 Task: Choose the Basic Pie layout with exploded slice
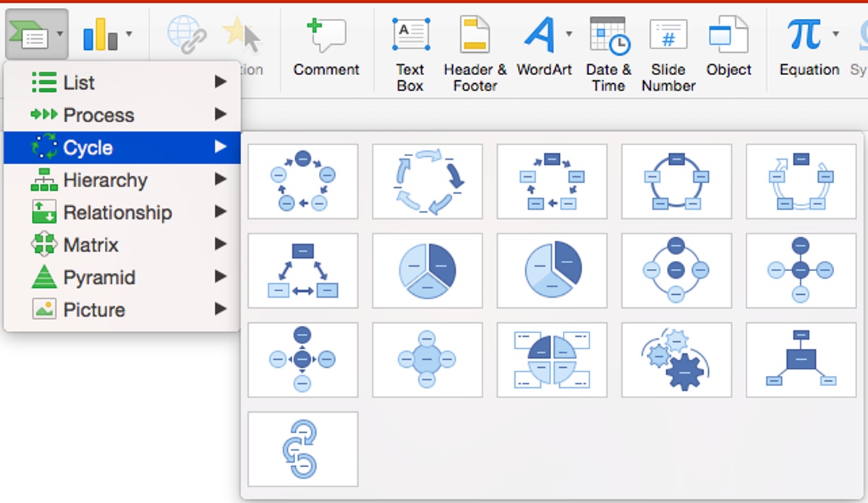point(552,271)
